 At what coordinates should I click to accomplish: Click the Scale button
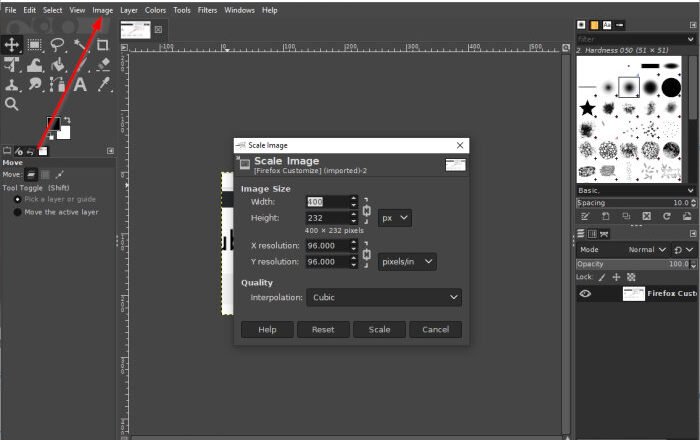click(379, 329)
